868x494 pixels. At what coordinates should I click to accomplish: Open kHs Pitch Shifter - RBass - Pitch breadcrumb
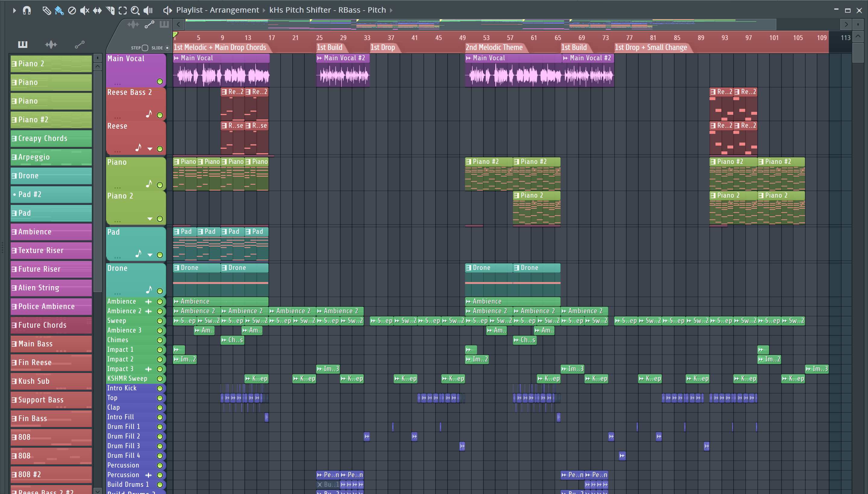[328, 10]
